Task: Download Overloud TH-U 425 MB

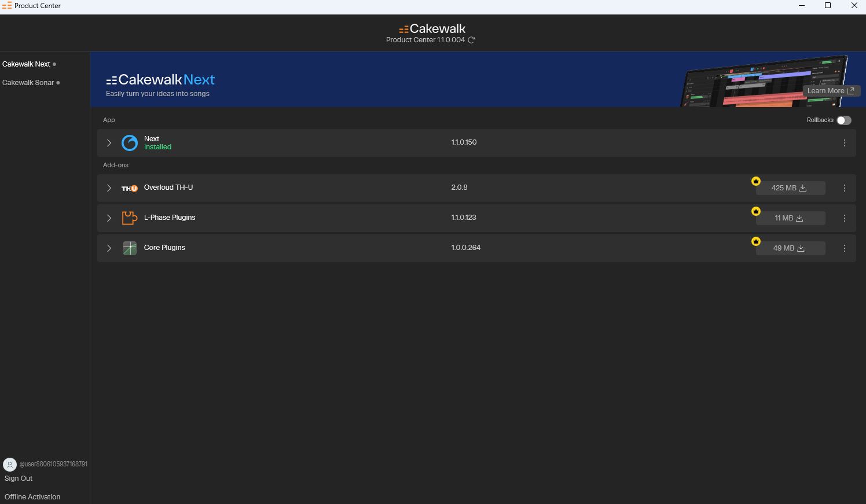Action: coord(790,188)
